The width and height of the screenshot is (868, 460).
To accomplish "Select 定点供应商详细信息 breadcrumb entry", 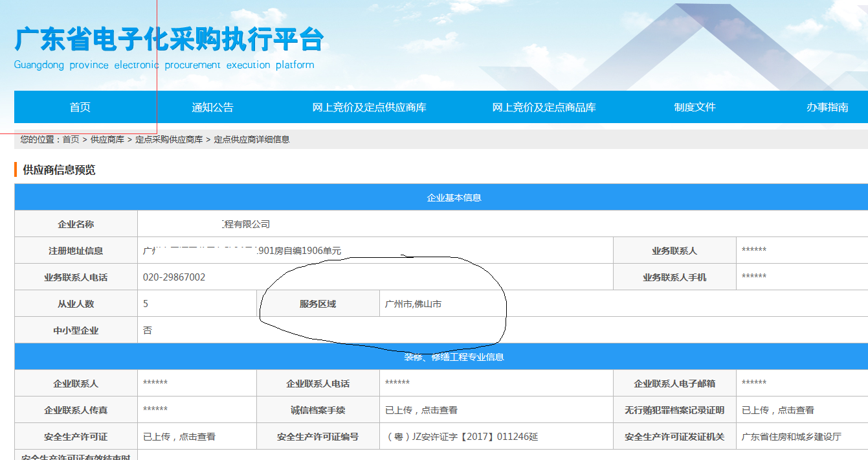I will [x=252, y=139].
